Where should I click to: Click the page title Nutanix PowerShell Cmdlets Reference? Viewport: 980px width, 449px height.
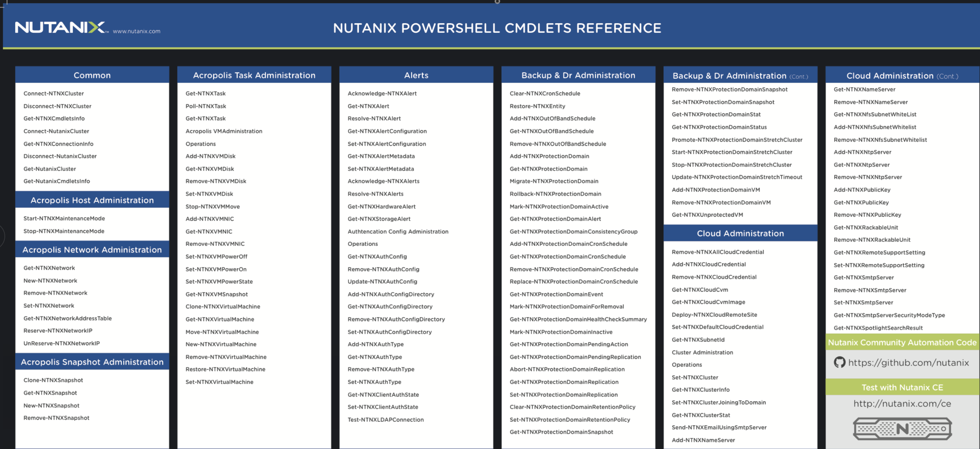(x=497, y=28)
